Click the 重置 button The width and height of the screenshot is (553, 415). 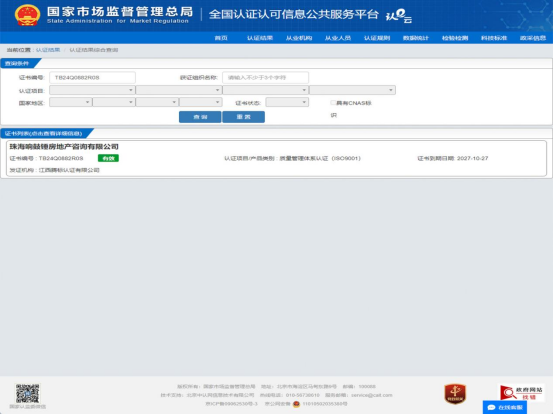[x=244, y=117]
